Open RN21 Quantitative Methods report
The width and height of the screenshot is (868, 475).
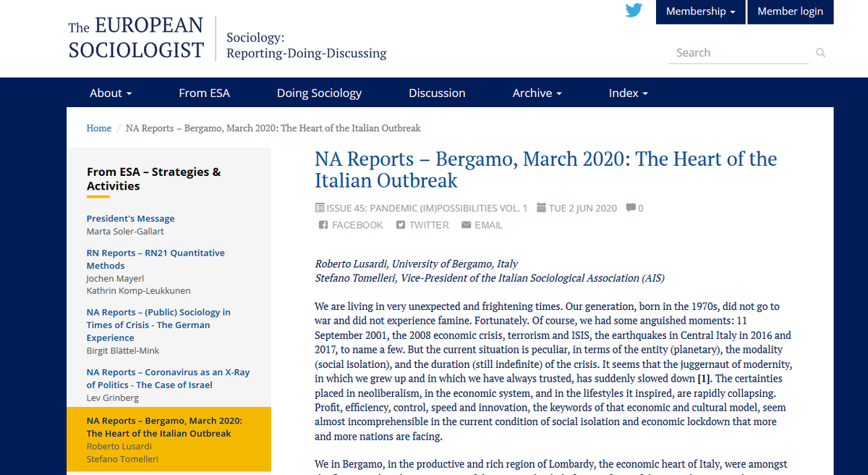click(x=156, y=259)
